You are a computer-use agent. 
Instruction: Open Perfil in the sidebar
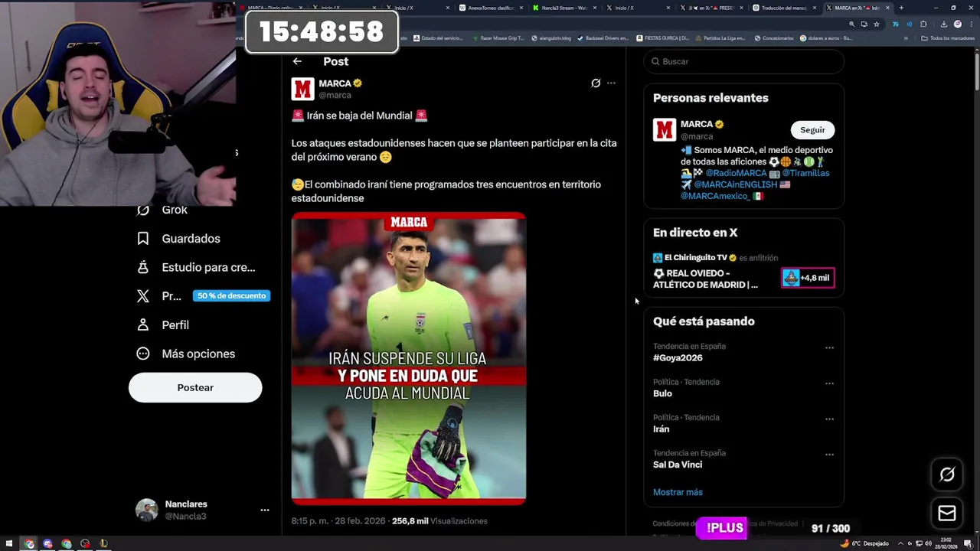pos(162,325)
